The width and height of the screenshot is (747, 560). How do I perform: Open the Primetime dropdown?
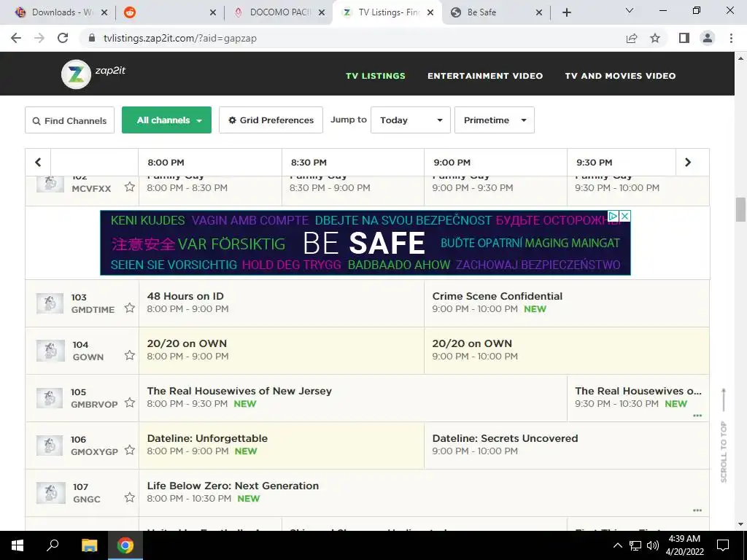494,120
